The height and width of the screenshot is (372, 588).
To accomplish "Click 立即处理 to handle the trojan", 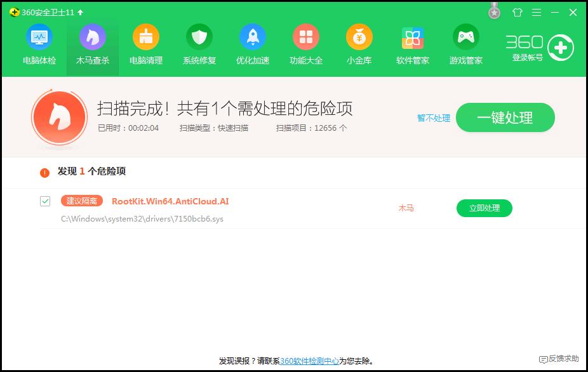I will (x=484, y=208).
